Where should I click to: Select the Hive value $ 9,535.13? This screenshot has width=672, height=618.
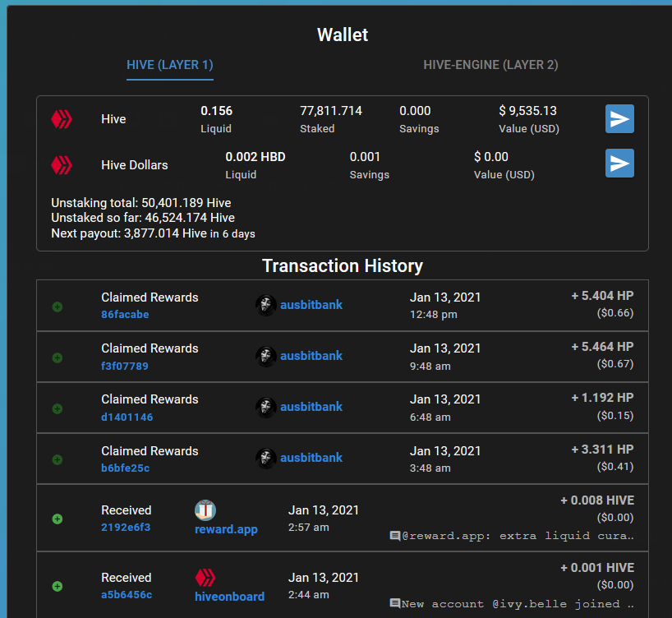click(527, 111)
